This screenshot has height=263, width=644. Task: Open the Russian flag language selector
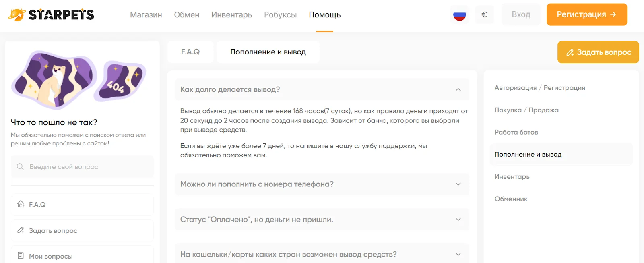[459, 15]
